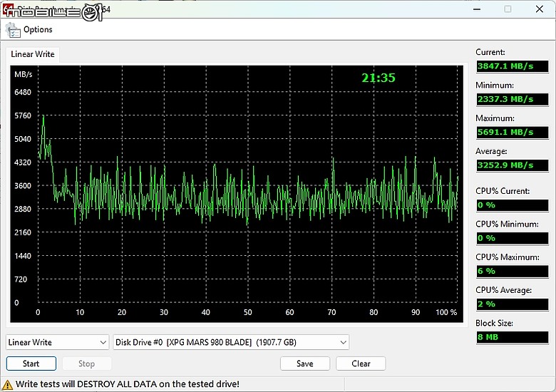Screen dimensions: 556x392
Task: Click the CPU% Minimum 0 % field
Action: coord(512,238)
